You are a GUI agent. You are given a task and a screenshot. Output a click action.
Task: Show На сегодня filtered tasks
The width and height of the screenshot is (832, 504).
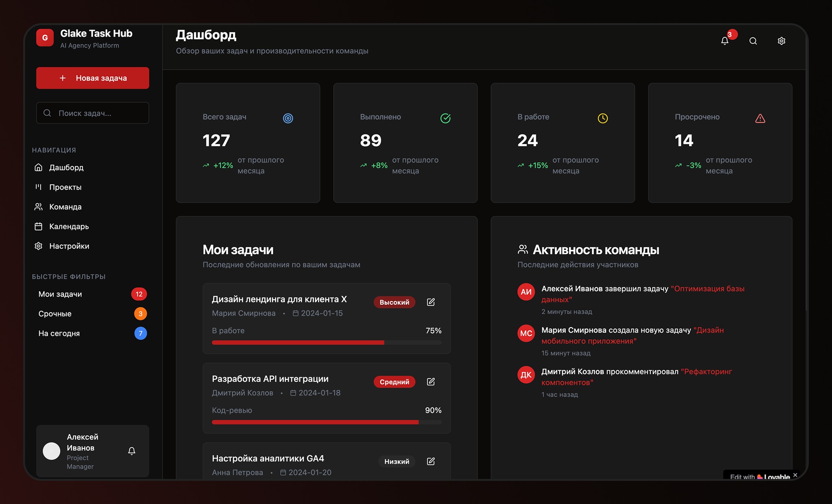59,333
